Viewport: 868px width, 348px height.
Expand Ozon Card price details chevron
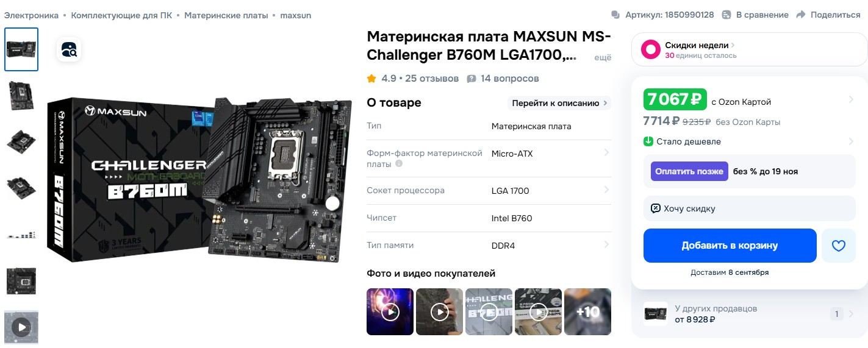(x=851, y=99)
